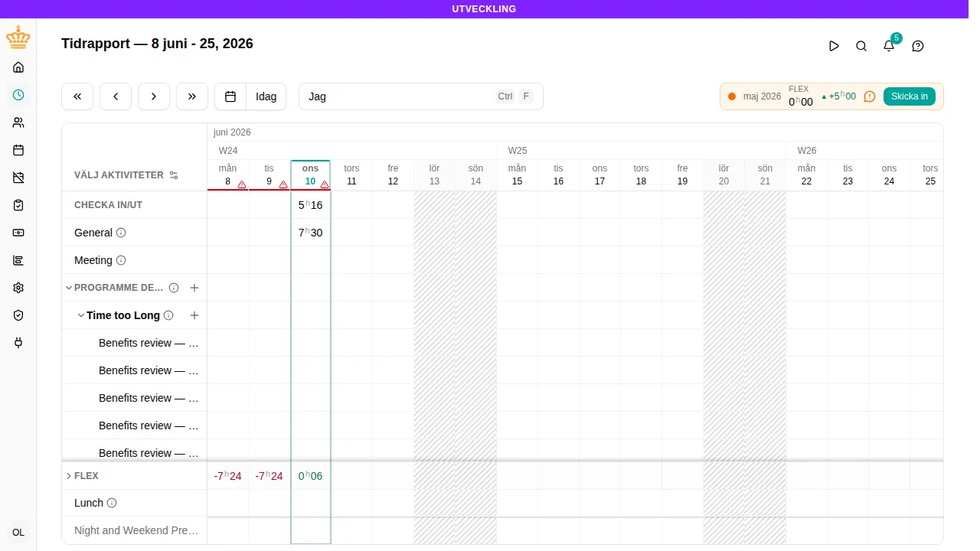
Task: Click the info icon next to Meeting
Action: (121, 260)
